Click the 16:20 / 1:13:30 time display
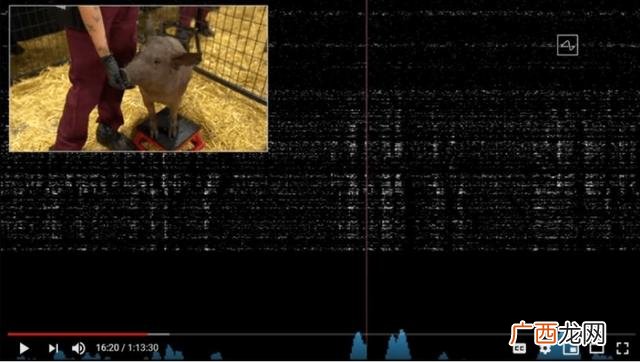The width and height of the screenshot is (640, 362). [127, 348]
